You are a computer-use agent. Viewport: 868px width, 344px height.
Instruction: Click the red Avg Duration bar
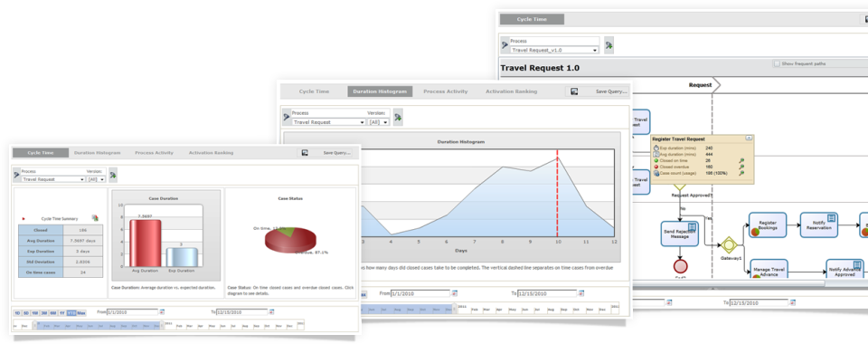[x=145, y=243]
